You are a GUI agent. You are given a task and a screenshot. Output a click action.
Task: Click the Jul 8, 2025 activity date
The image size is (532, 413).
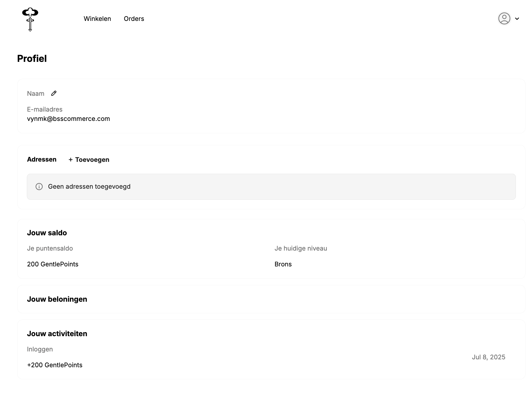(488, 357)
